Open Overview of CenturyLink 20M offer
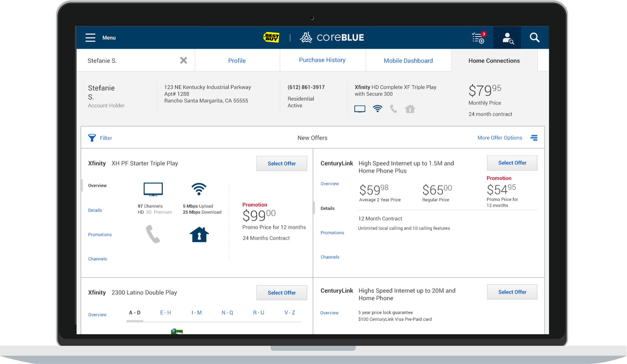Image resolution: width=627 pixels, height=364 pixels. pos(329,313)
